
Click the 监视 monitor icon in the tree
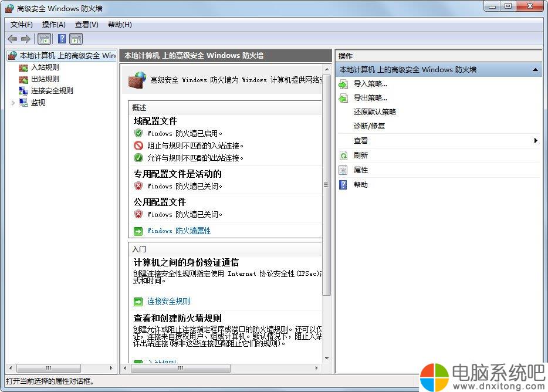pyautogui.click(x=23, y=103)
